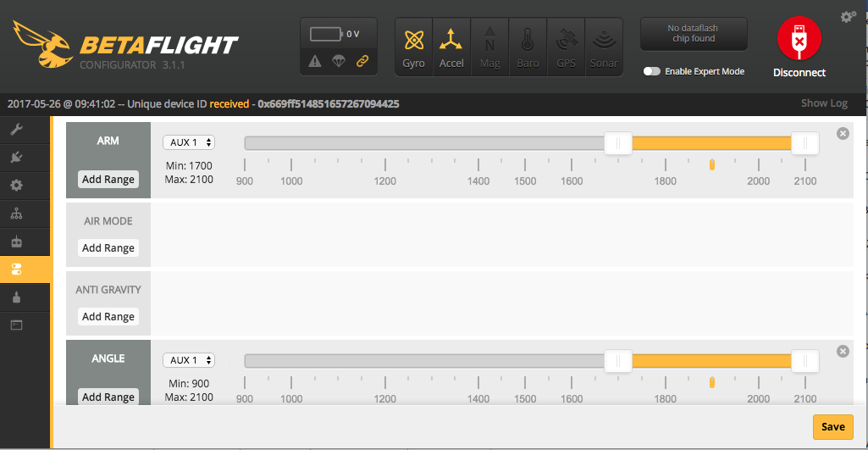Open the ANGLE AUX 1 channel dropdown

point(189,360)
